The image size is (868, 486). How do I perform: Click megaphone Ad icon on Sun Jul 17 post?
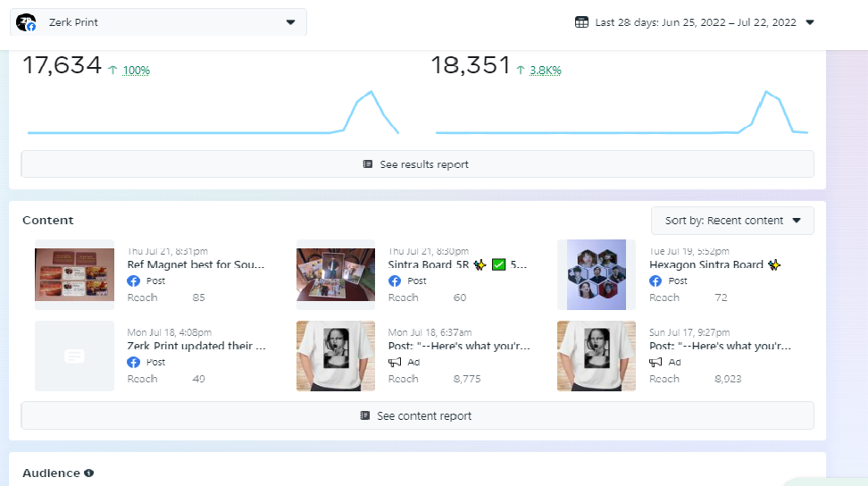655,362
